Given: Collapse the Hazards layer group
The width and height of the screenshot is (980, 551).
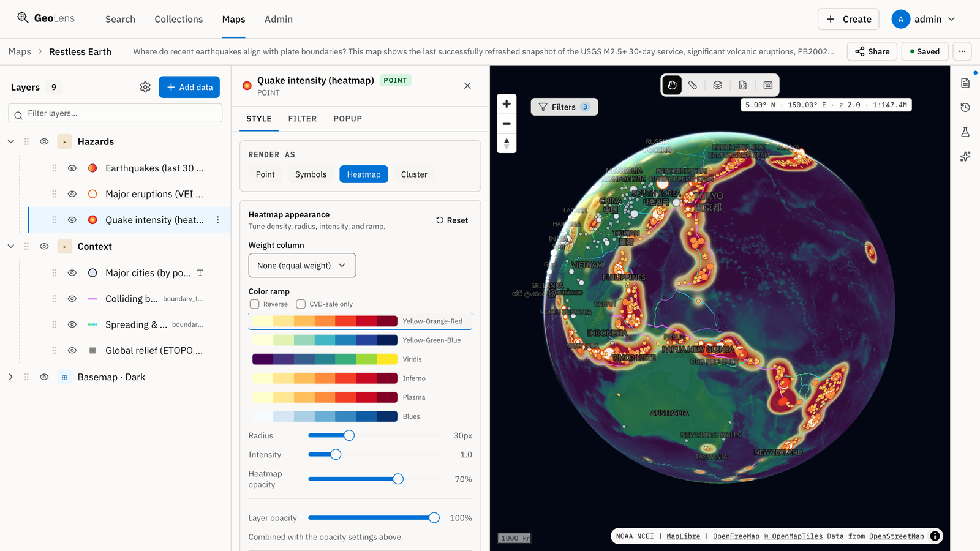Looking at the screenshot, I should coord(11,142).
